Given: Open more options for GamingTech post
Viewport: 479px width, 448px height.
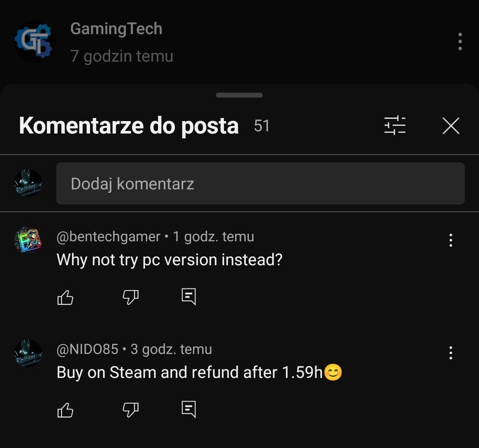Looking at the screenshot, I should [460, 42].
